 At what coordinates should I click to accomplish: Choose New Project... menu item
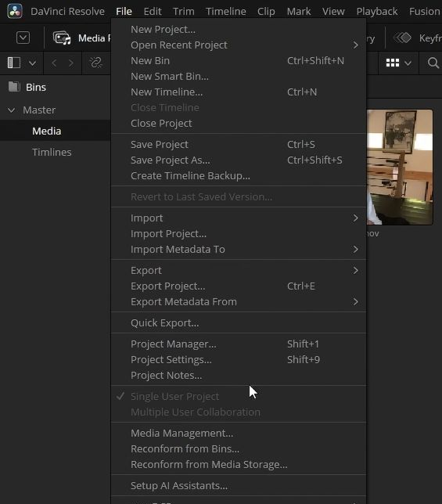(239, 29)
